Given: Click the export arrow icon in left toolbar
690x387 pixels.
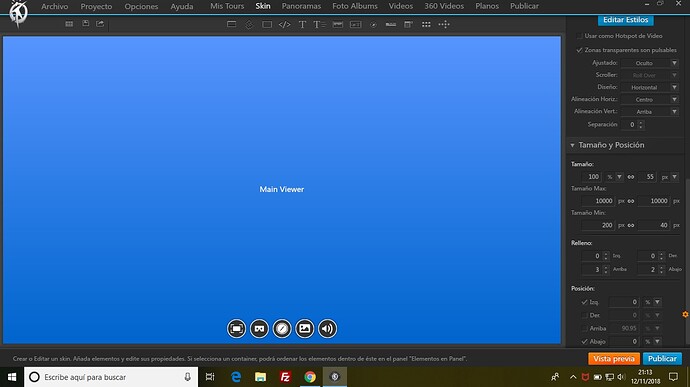Looking at the screenshot, I should (x=100, y=24).
